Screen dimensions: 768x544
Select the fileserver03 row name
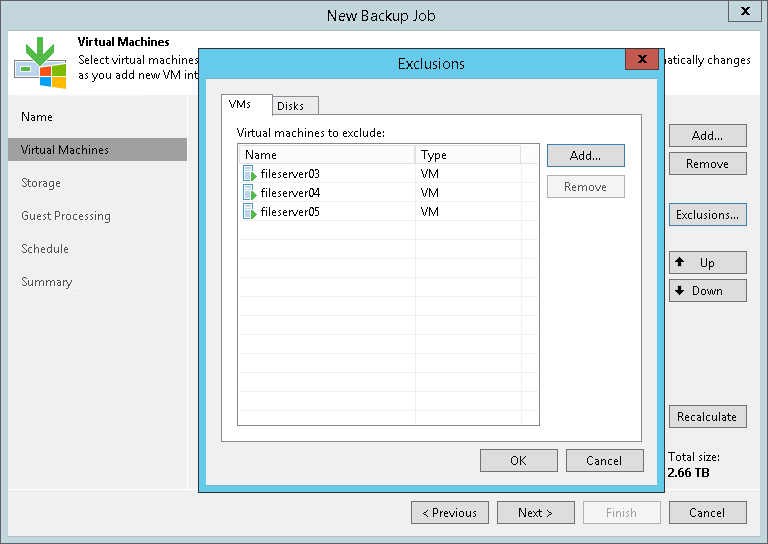tap(290, 174)
